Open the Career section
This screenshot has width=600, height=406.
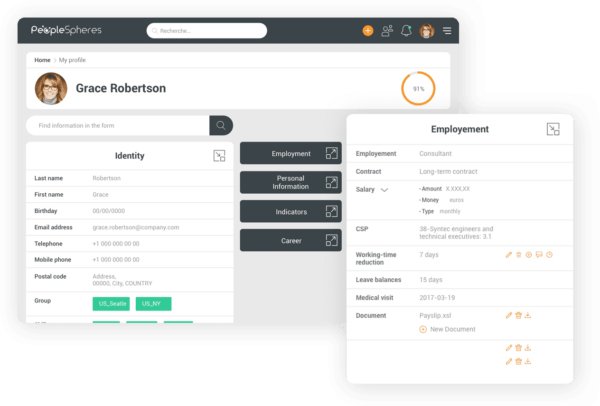pyautogui.click(x=291, y=240)
